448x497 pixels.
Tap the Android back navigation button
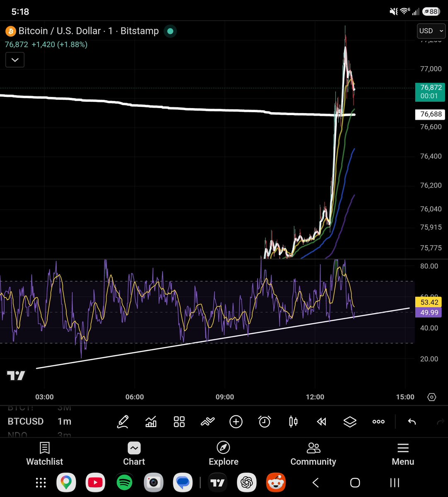coord(315,483)
